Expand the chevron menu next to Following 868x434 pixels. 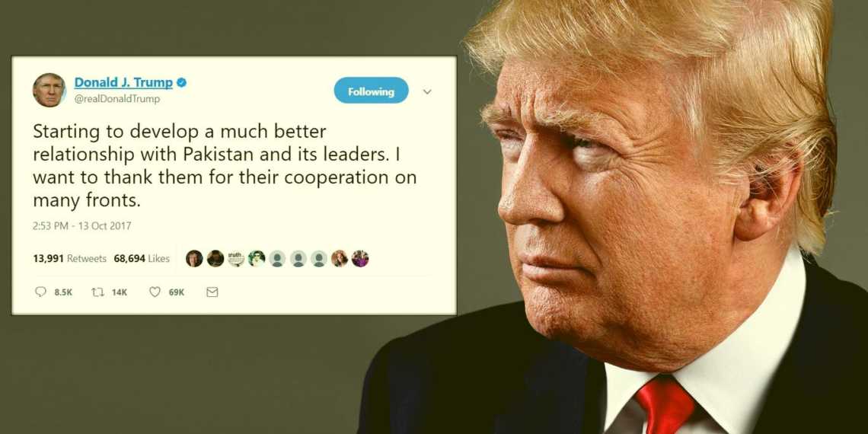pyautogui.click(x=427, y=92)
